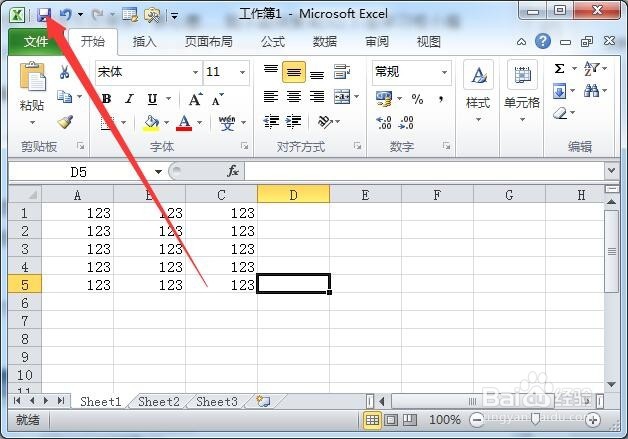Click the Sort and Filter icon

(592, 68)
